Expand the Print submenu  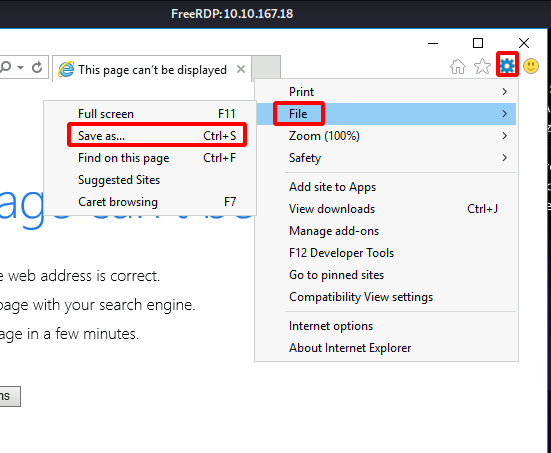click(386, 92)
